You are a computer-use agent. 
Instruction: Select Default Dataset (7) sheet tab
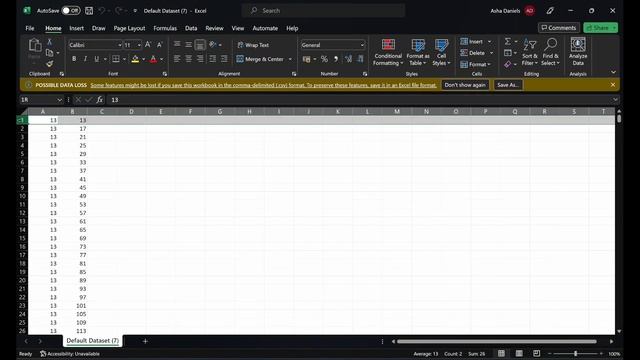[x=92, y=340]
